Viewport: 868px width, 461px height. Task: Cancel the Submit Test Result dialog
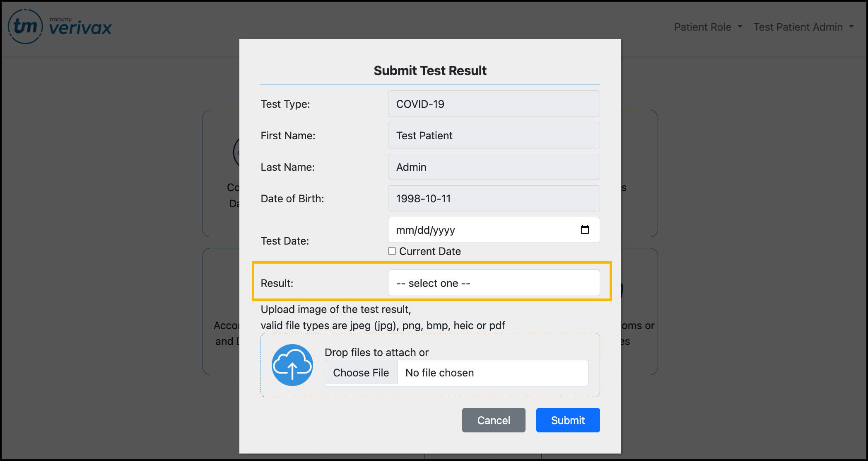click(x=494, y=420)
